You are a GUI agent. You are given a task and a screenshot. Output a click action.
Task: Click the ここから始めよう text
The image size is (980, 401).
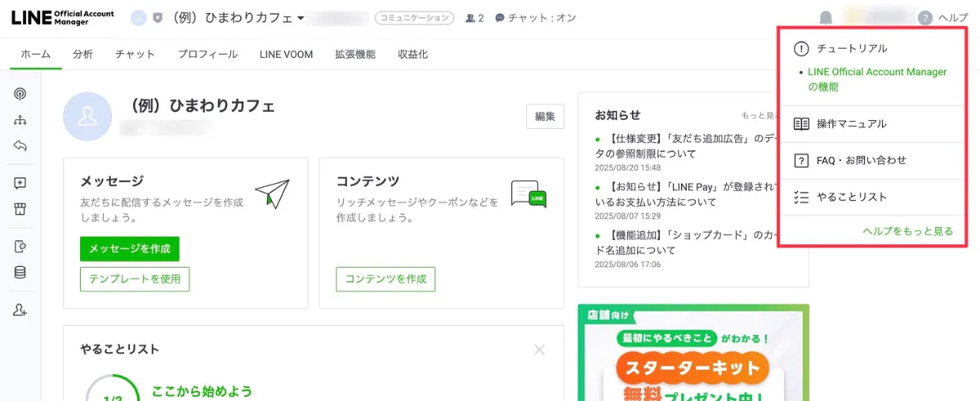click(202, 392)
